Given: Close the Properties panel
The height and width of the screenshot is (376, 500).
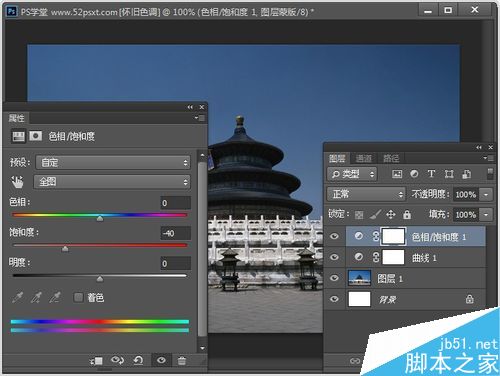Looking at the screenshot, I should pos(202,107).
